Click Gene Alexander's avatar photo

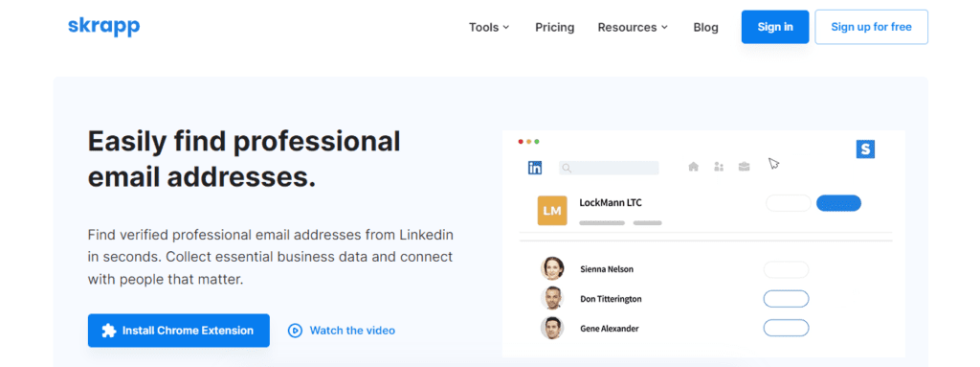coord(552,328)
